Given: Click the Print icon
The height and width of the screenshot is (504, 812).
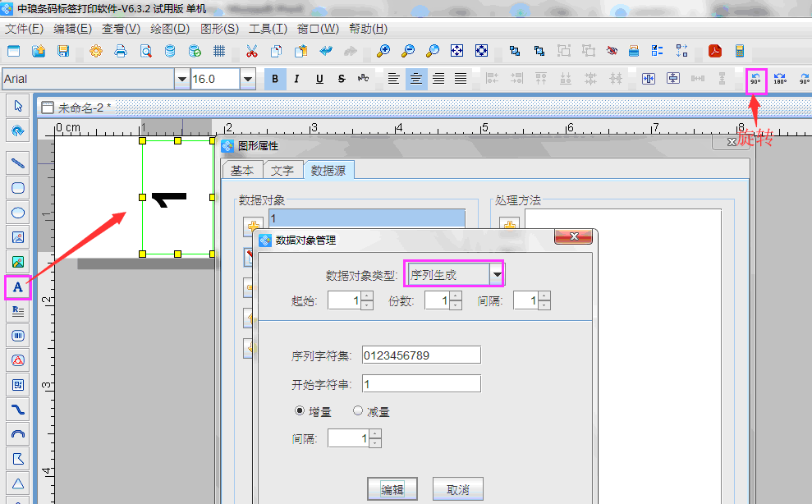Looking at the screenshot, I should [120, 50].
